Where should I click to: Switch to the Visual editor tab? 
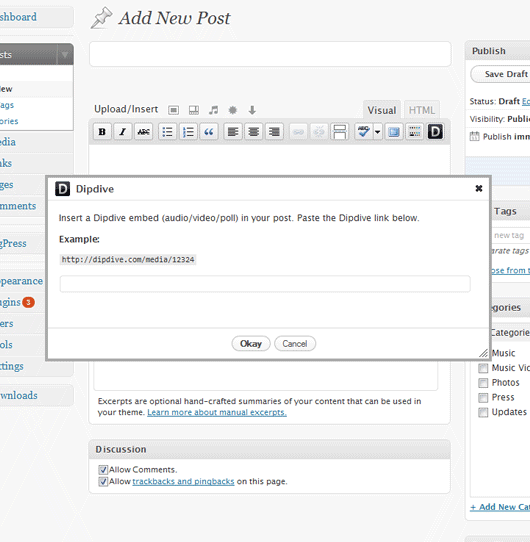pos(382,110)
